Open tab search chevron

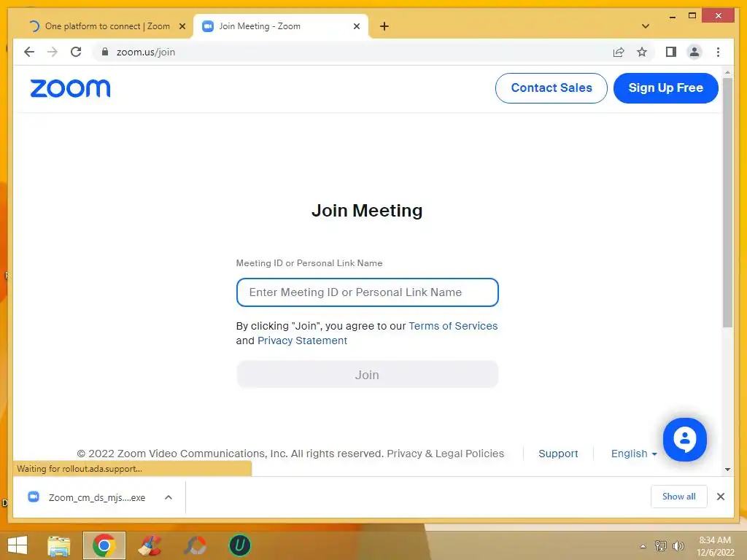click(x=646, y=26)
